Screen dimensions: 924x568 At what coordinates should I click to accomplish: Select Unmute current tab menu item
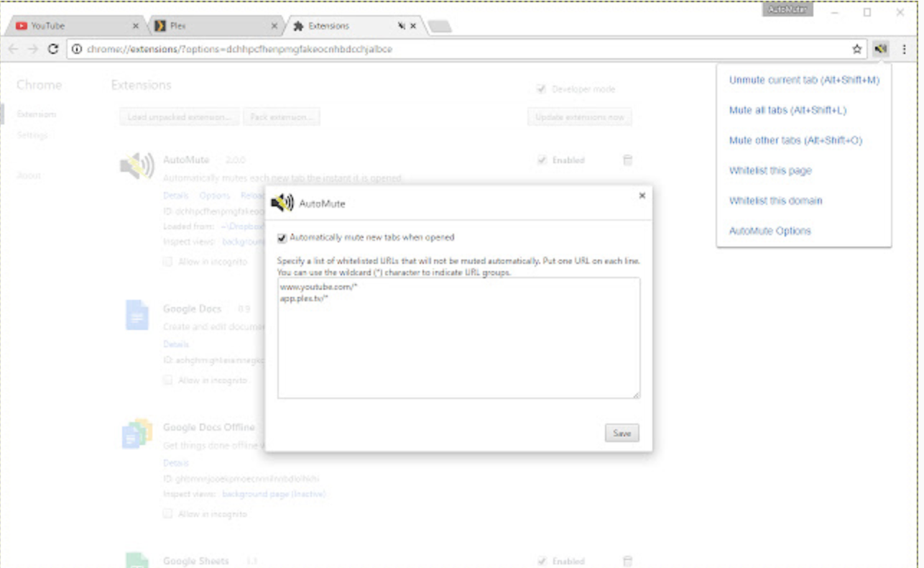click(x=803, y=80)
